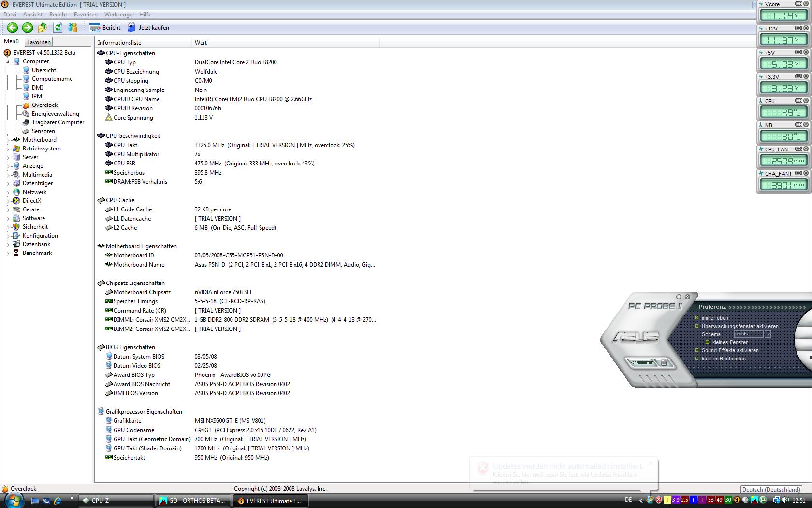The width and height of the screenshot is (812, 508).
Task: Expand the Motherboard tree node
Action: click(x=8, y=140)
